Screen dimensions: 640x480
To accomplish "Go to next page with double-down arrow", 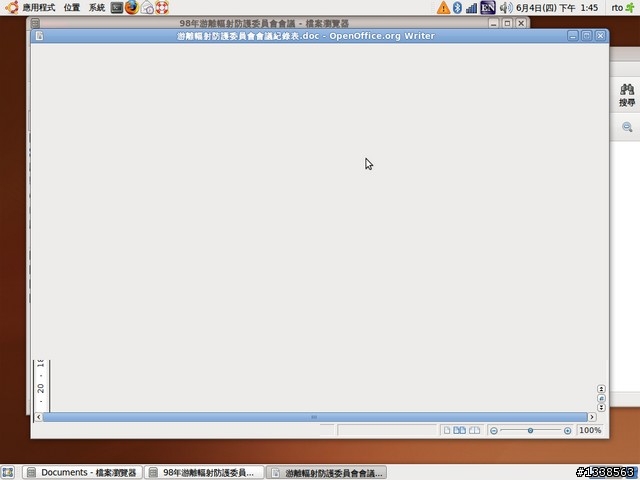I will coord(601,407).
